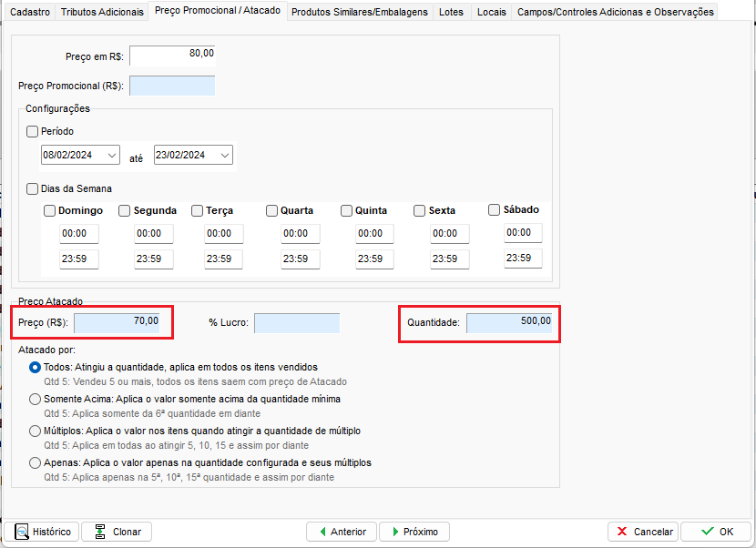Click the Histórico button with magnifier icon

42,532
